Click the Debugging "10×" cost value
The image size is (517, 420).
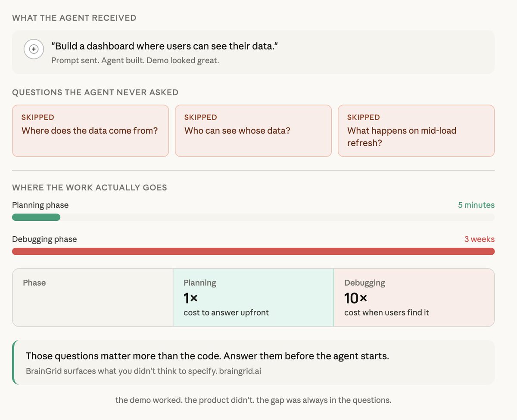pyautogui.click(x=355, y=297)
